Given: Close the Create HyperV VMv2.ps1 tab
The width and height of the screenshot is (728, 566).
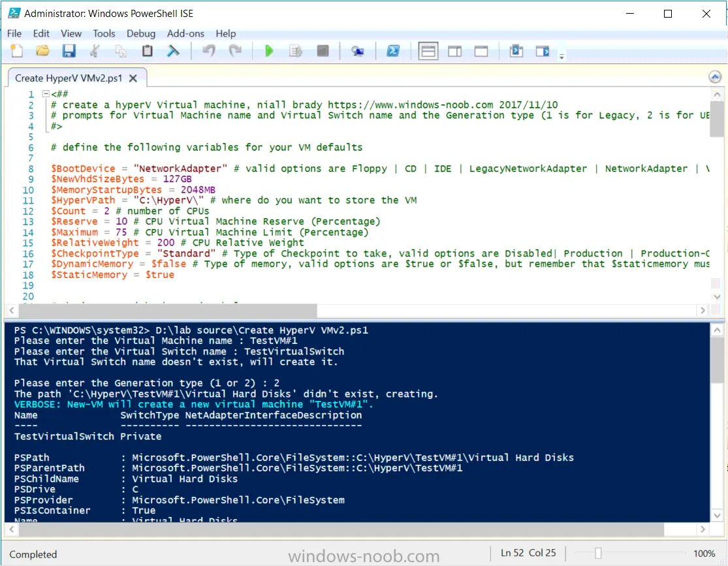Looking at the screenshot, I should coord(133,78).
